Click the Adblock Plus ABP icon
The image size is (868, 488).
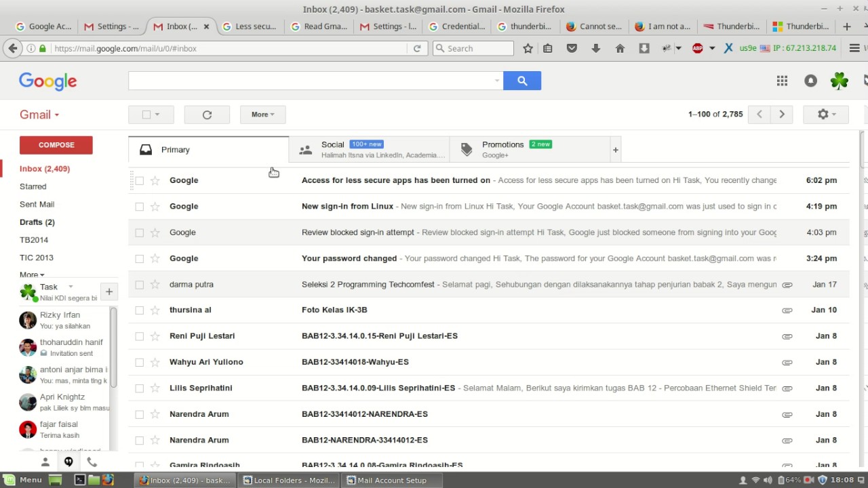pyautogui.click(x=697, y=48)
